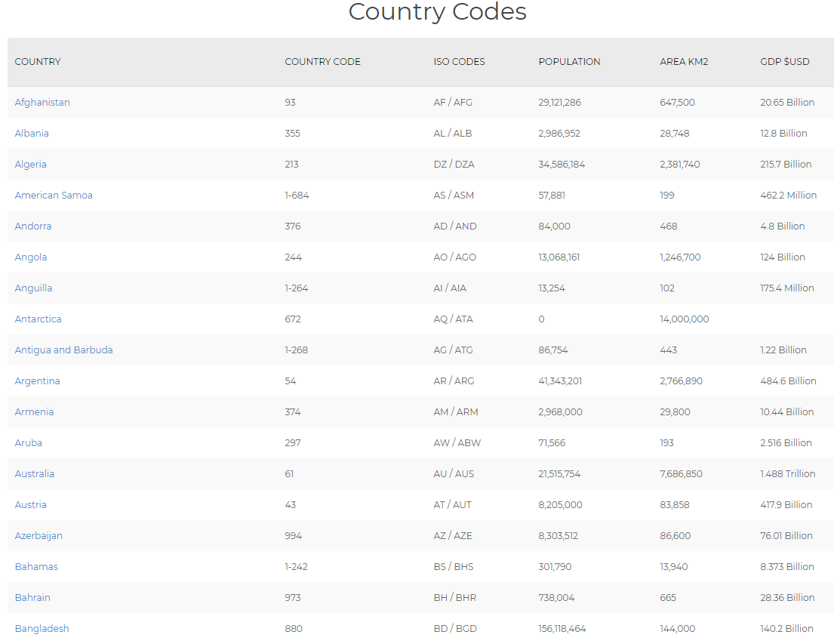Click population value 29,121,286
This screenshot has height=644, width=834.
559,102
